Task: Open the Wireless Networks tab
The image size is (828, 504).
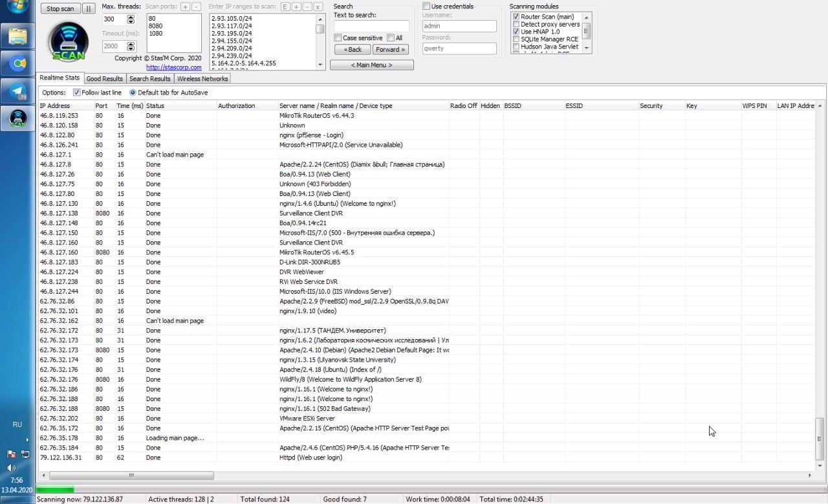Action: point(202,78)
